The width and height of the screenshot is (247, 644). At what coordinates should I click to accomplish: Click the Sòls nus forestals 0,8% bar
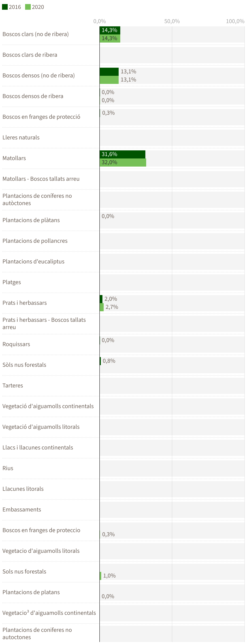pyautogui.click(x=100, y=361)
